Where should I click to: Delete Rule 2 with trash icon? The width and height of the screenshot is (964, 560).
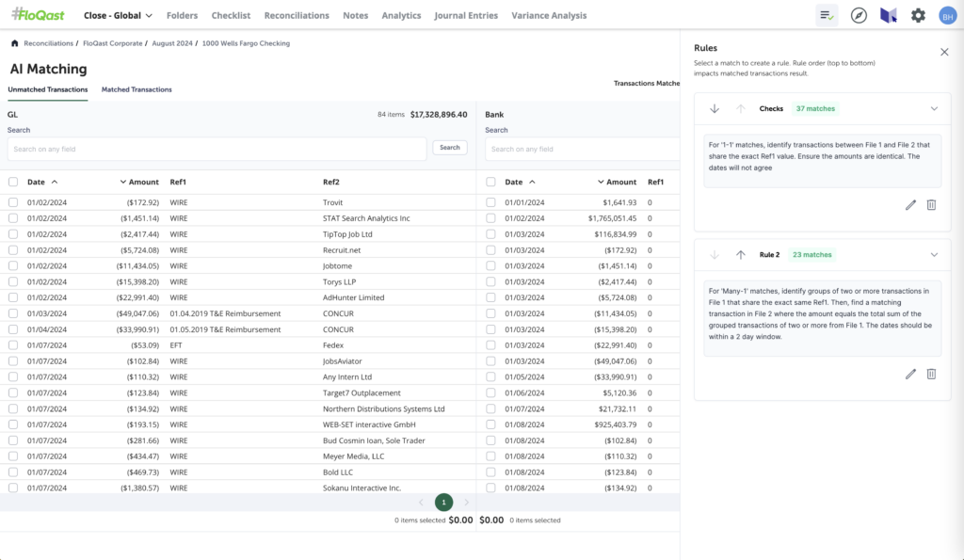tap(931, 374)
